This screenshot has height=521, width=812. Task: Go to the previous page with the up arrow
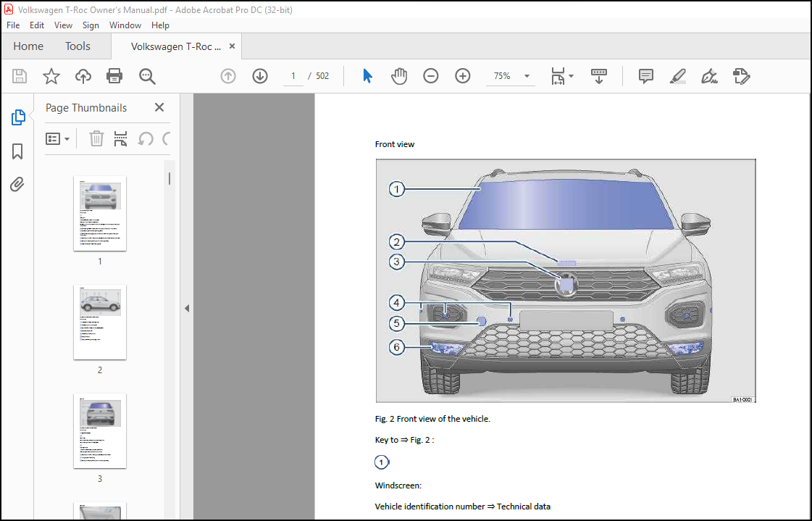point(228,76)
